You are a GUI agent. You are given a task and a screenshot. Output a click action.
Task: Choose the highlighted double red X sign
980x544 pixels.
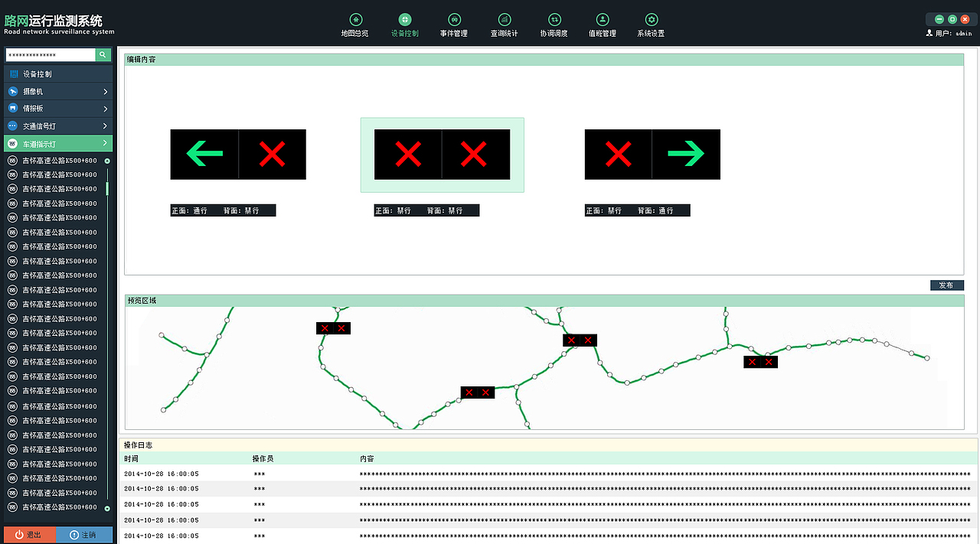[442, 155]
